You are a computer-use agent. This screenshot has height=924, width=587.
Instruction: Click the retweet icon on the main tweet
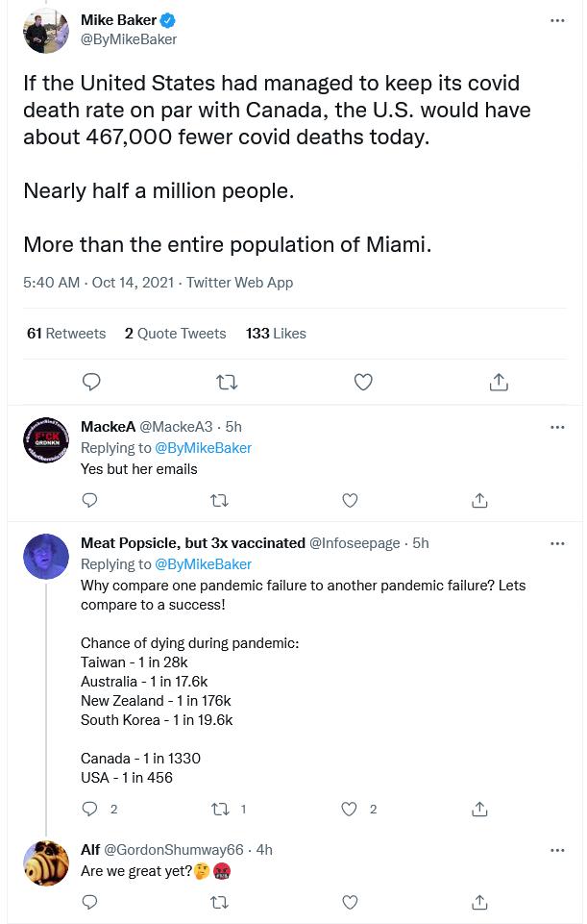pos(227,382)
